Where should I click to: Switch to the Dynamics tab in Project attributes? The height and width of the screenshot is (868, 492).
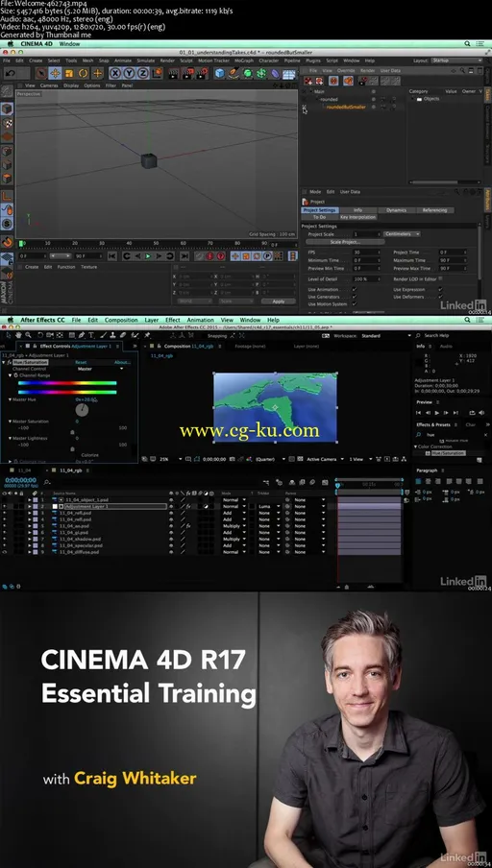(396, 210)
